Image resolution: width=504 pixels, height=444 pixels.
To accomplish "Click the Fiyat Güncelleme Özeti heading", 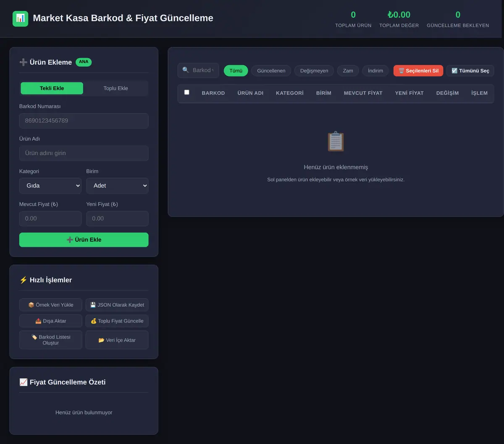I will click(63, 382).
